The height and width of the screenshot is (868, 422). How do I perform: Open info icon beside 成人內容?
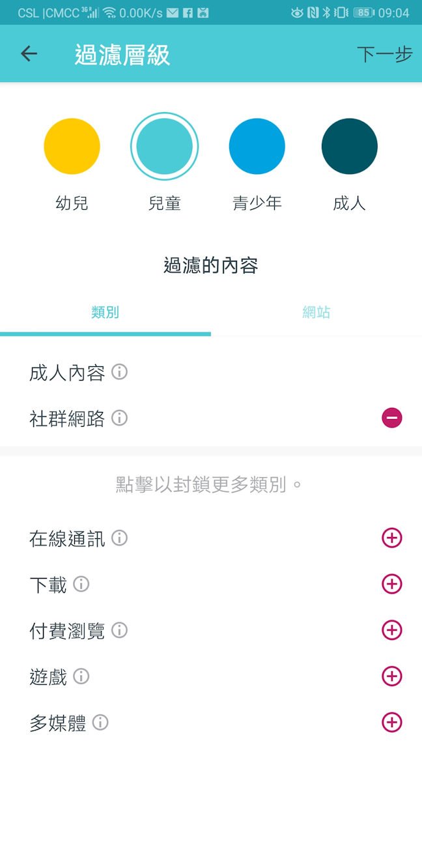point(119,372)
